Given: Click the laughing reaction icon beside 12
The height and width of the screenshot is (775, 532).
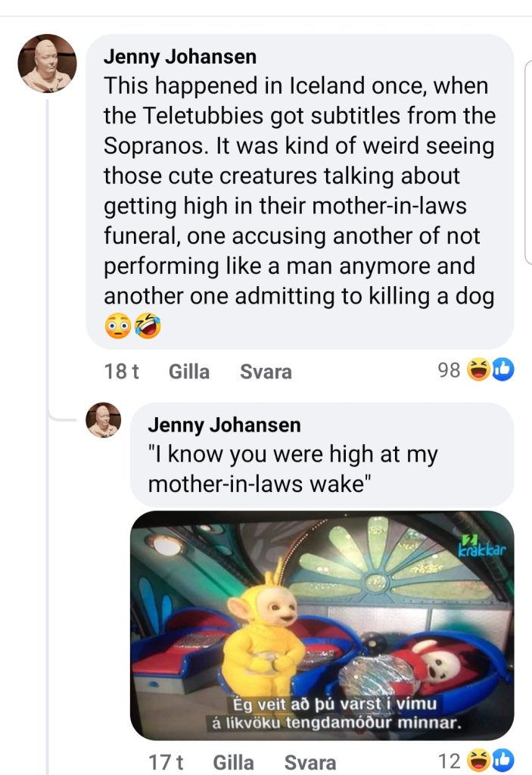Looking at the screenshot, I should (x=478, y=761).
